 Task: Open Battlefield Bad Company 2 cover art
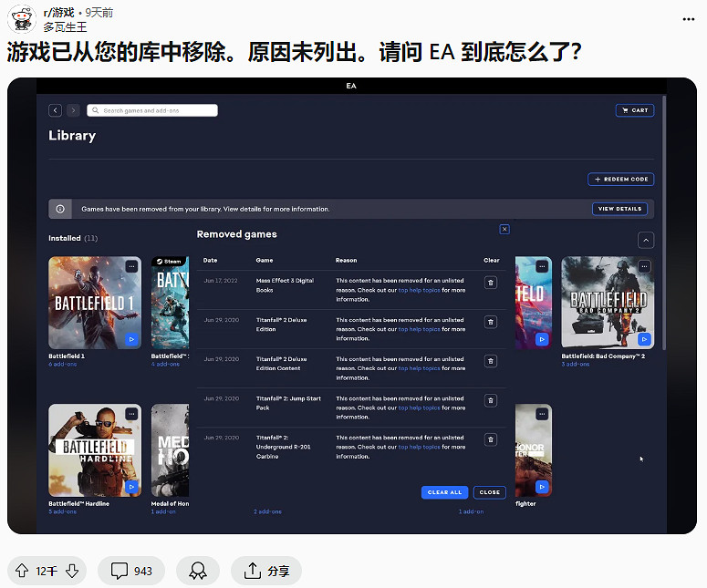coord(608,303)
